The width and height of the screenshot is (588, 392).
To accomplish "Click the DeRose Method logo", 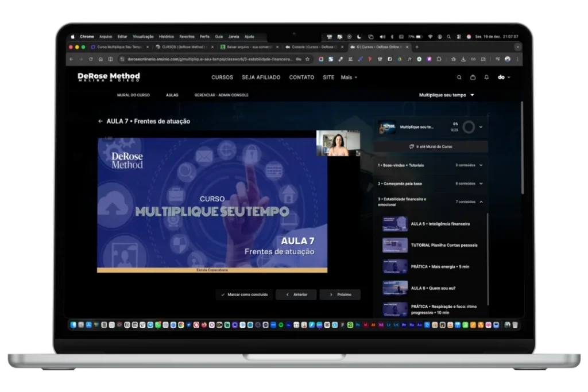I will (109, 77).
